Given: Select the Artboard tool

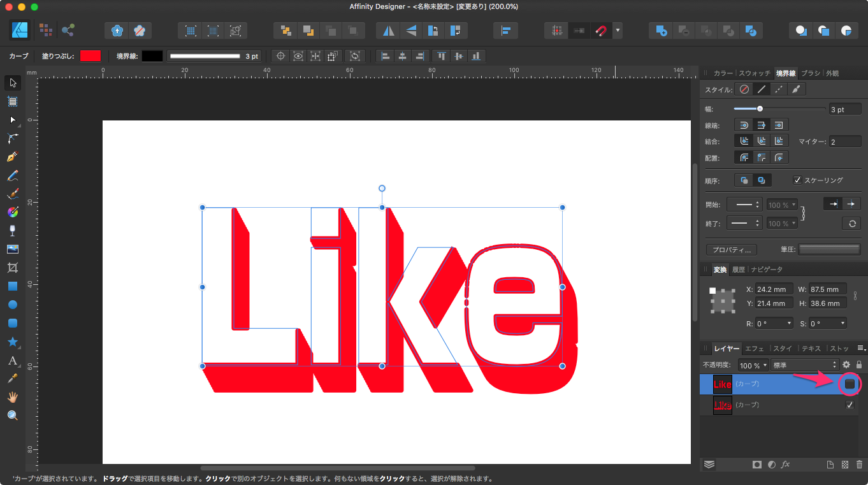Looking at the screenshot, I should point(12,101).
